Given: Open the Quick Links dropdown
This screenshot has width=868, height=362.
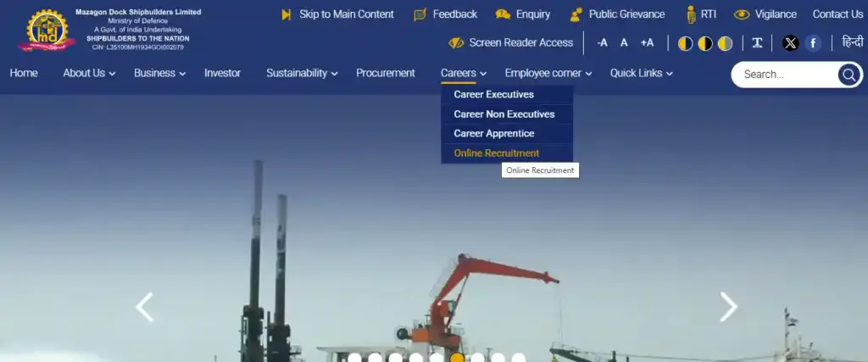Looking at the screenshot, I should tap(641, 73).
